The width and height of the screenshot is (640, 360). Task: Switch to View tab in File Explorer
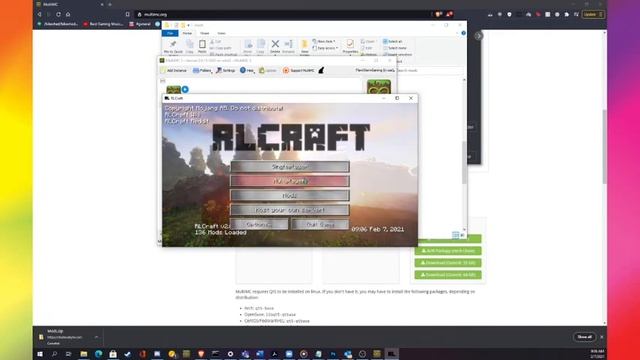[221, 33]
